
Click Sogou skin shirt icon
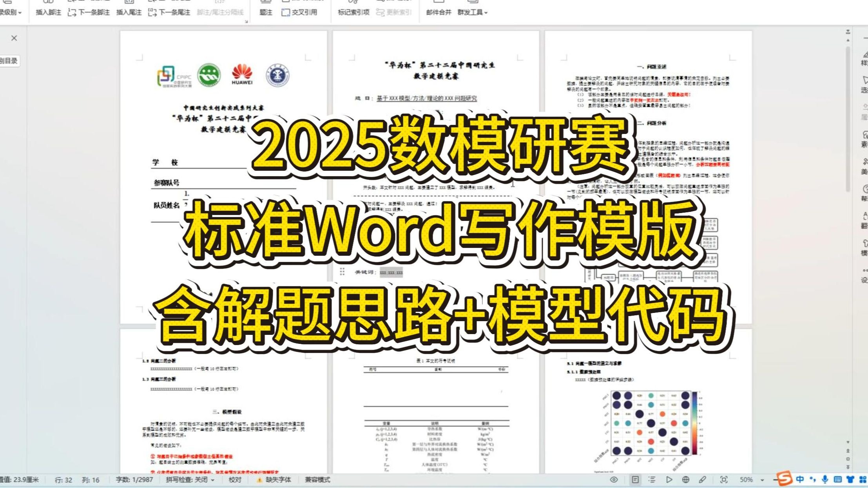coord(850,479)
